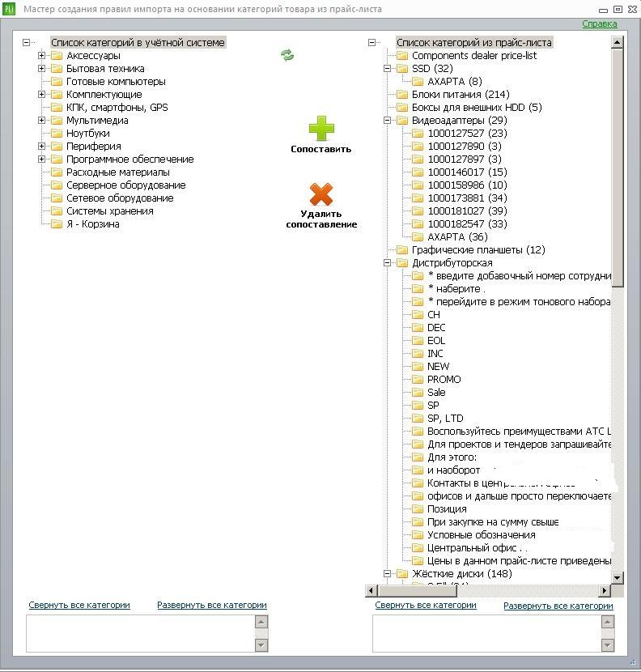Viewport: 641px width, 672px height.
Task: Expand the Программное обеспечение category
Action: click(x=41, y=159)
